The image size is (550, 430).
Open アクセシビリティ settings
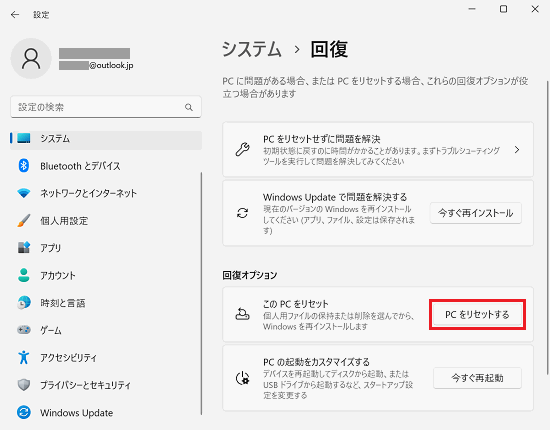(106, 357)
